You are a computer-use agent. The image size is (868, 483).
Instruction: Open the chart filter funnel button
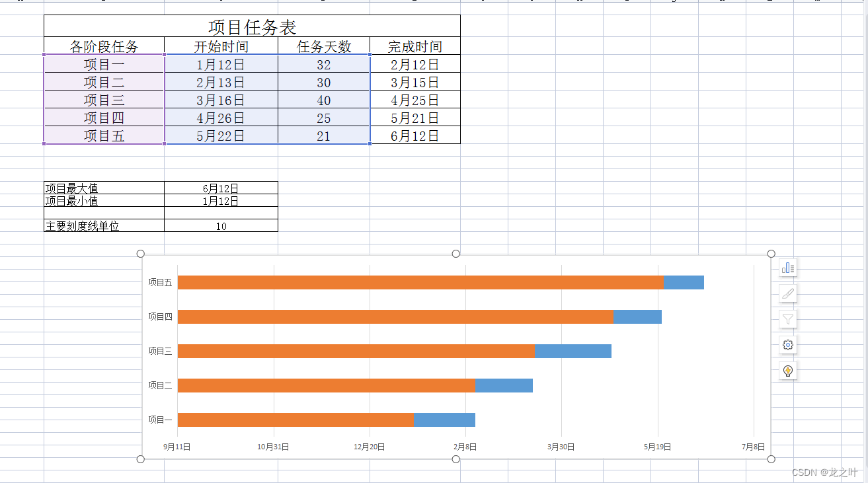point(788,319)
